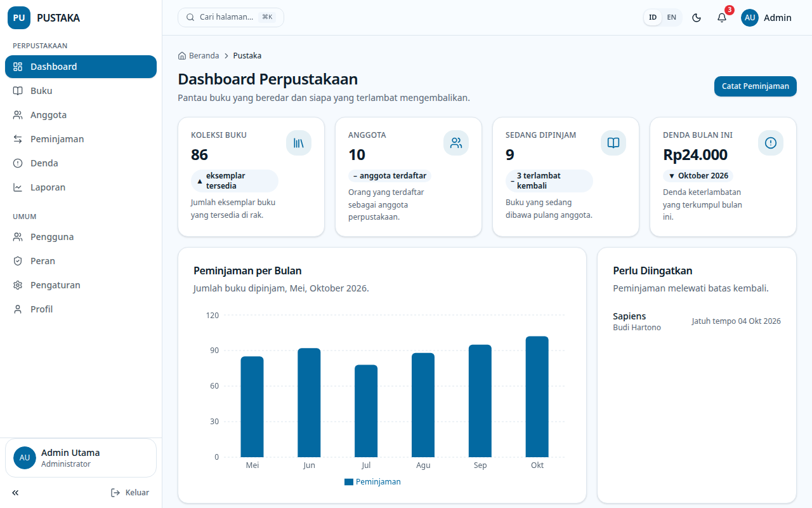The width and height of the screenshot is (812, 508).
Task: Open the Denda sidebar page
Action: pos(81,163)
